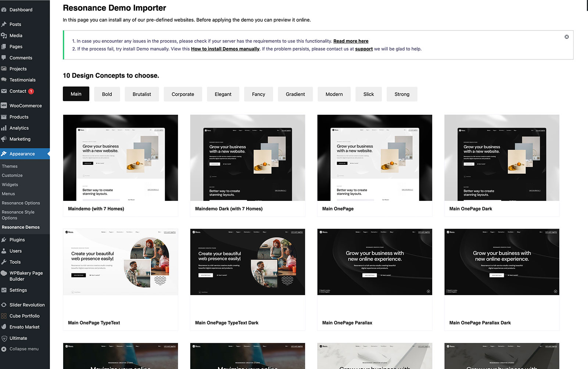Image resolution: width=588 pixels, height=369 pixels.
Task: Open Customize under Appearance
Action: click(12, 175)
